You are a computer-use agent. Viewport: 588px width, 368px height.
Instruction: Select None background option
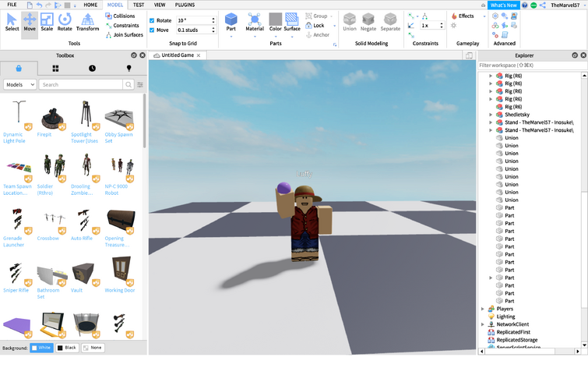[92, 348]
